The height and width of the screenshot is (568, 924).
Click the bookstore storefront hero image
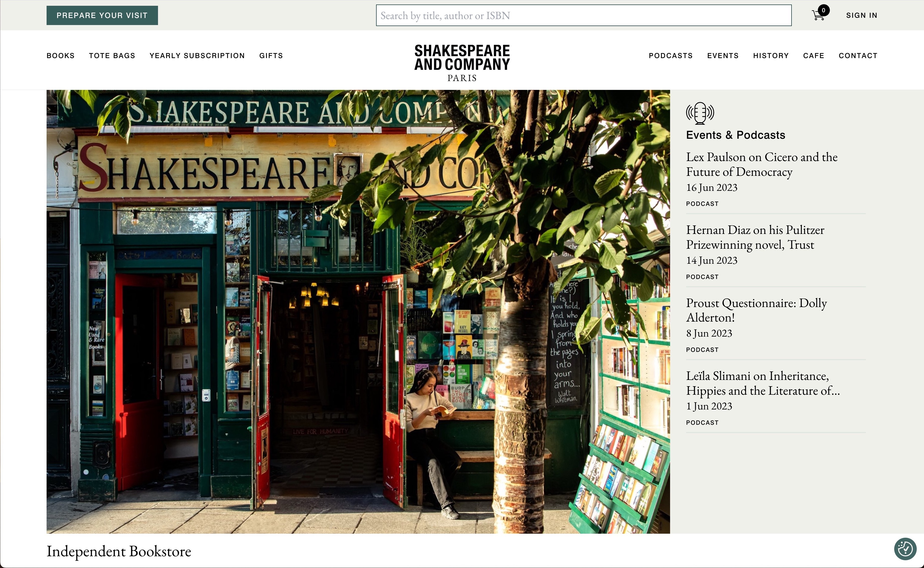(x=358, y=312)
